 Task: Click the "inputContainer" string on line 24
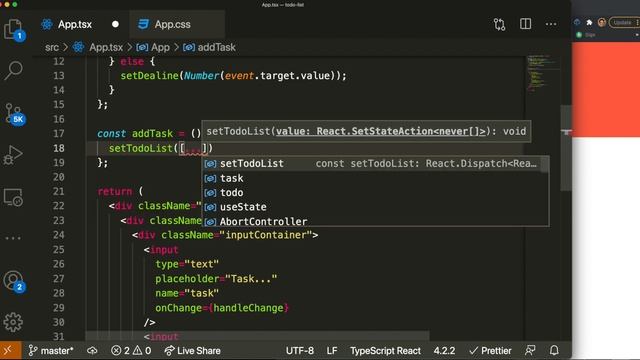(265, 235)
